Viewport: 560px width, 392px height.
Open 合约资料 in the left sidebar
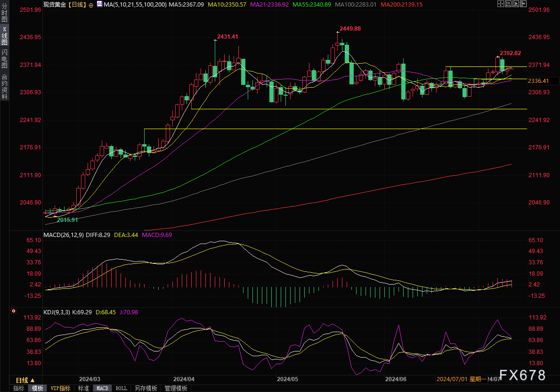(5, 86)
